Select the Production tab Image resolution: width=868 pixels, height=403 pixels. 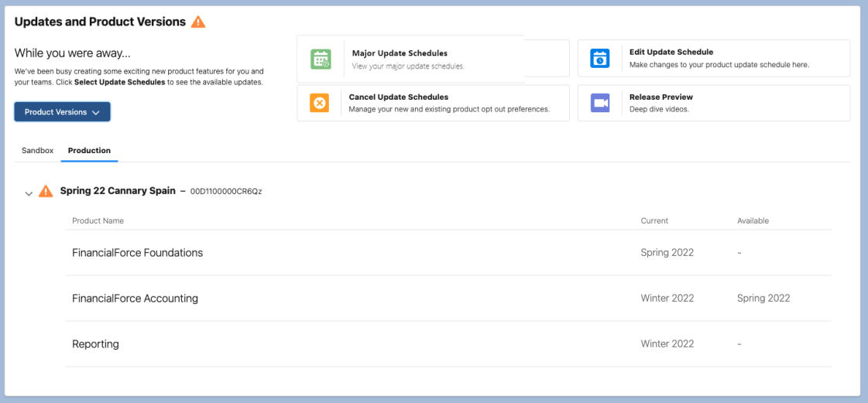pyautogui.click(x=89, y=151)
